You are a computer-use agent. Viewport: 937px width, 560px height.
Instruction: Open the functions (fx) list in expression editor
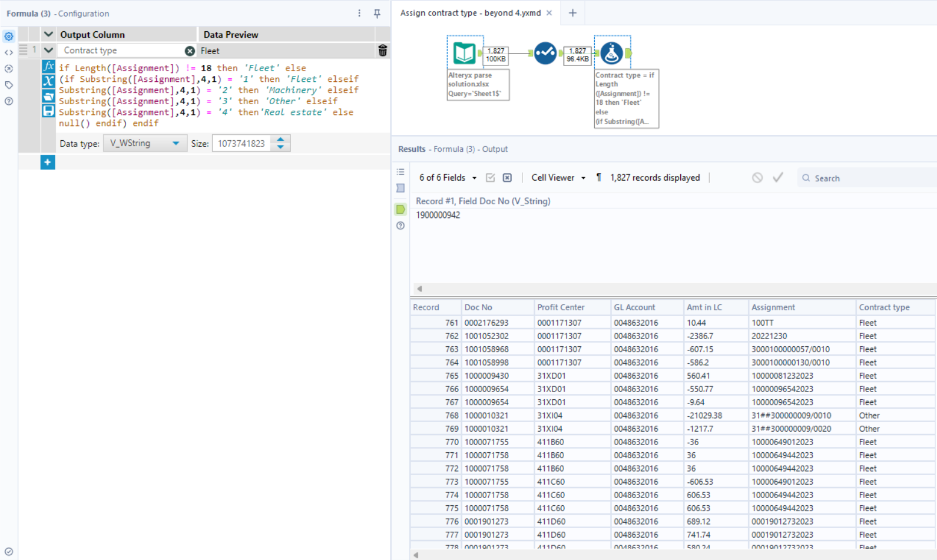tap(48, 67)
